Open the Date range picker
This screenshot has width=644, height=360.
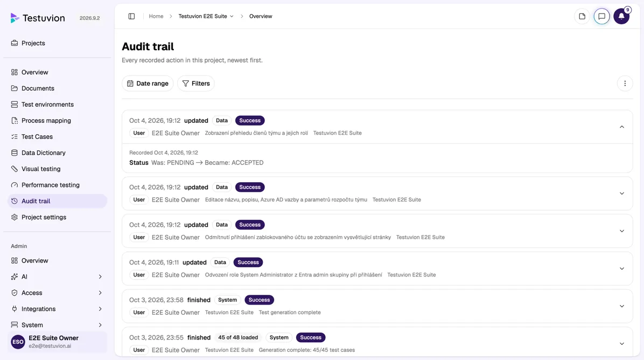[x=148, y=84]
